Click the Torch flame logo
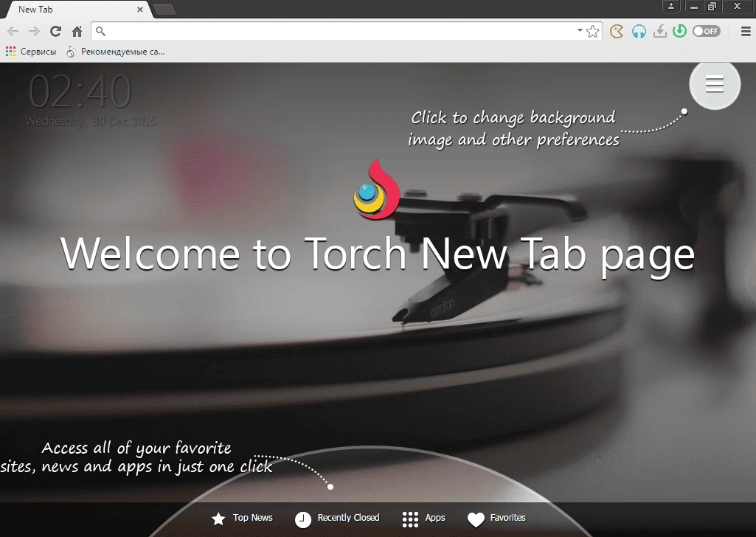This screenshot has height=537, width=756. pos(377,189)
